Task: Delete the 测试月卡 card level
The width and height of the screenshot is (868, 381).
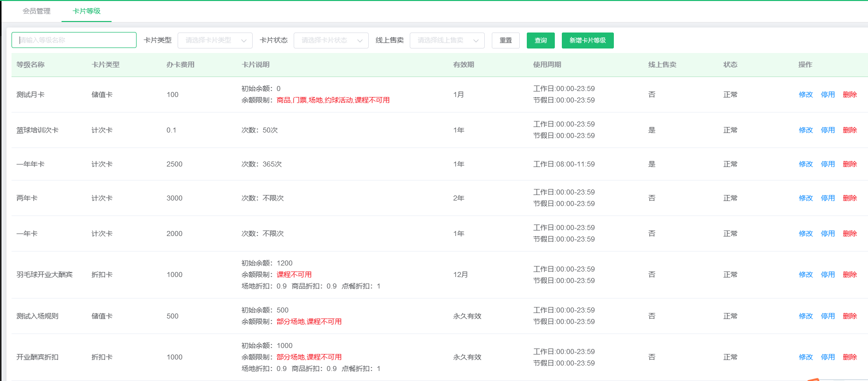Action: 849,94
